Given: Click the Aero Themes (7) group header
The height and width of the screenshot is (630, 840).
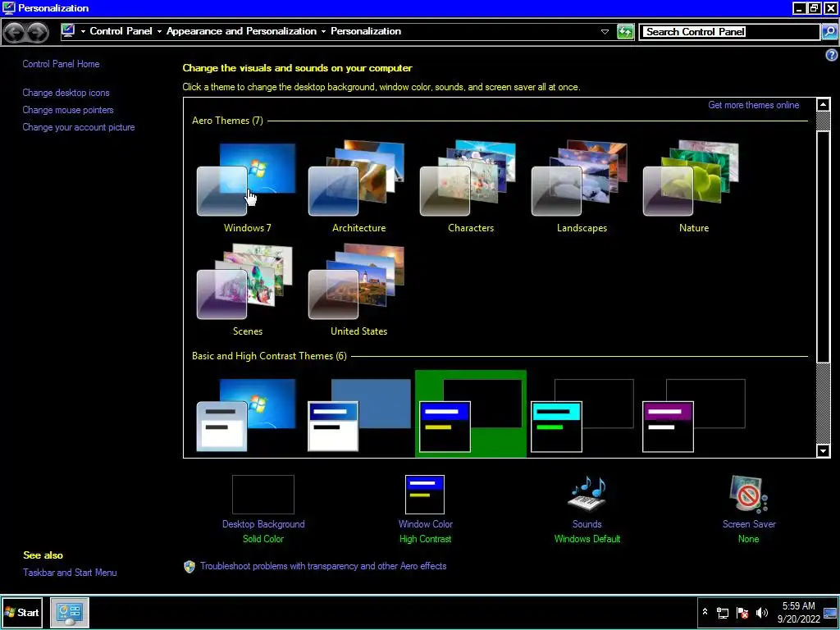Looking at the screenshot, I should coord(227,121).
